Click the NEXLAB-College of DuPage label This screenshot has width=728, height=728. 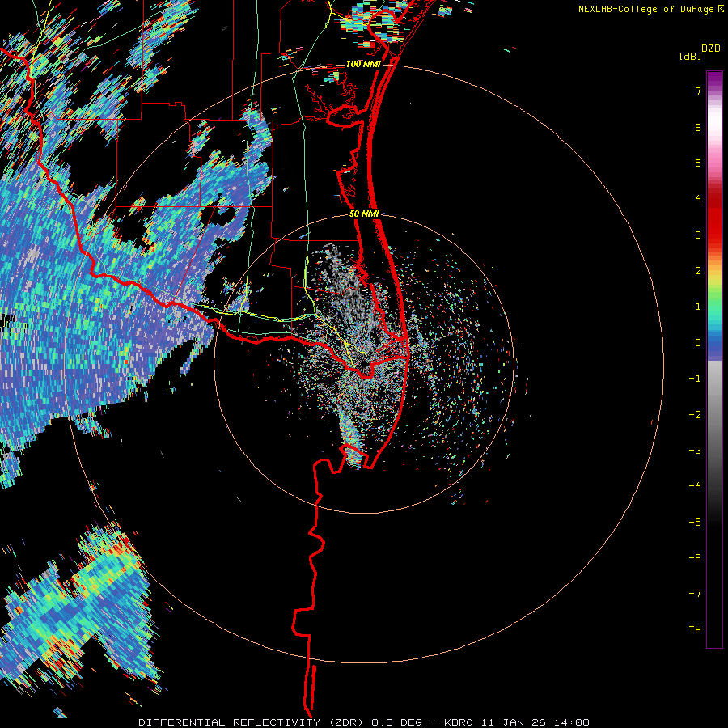(x=648, y=9)
